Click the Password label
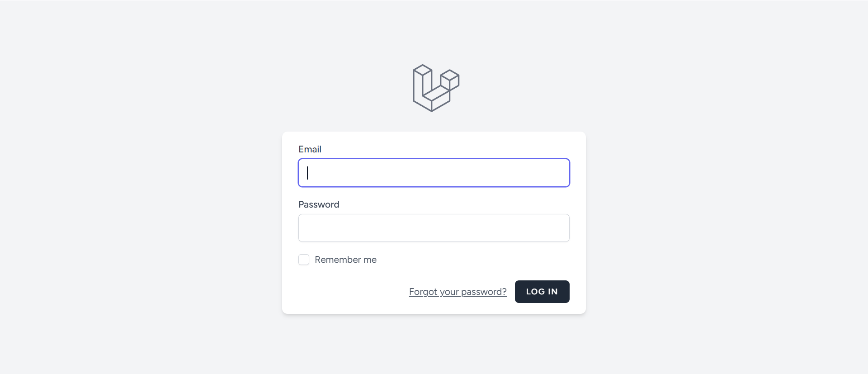 coord(319,204)
